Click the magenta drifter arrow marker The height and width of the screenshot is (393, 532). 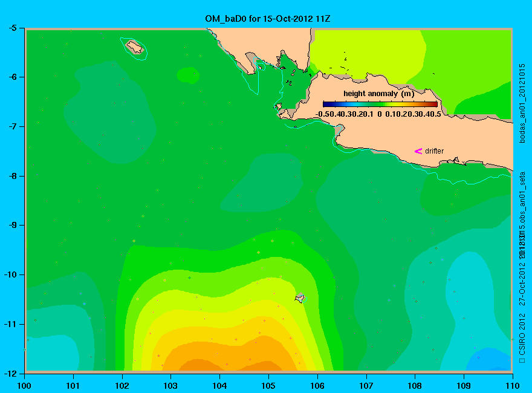pos(418,151)
